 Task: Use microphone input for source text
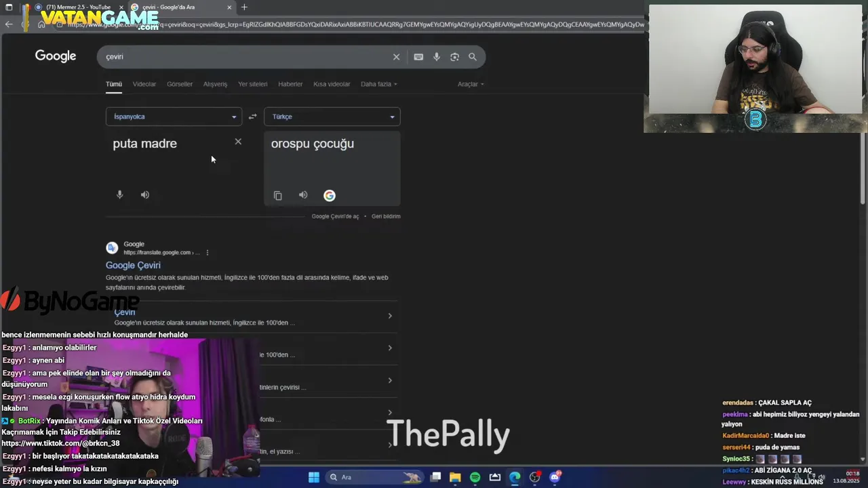click(119, 195)
